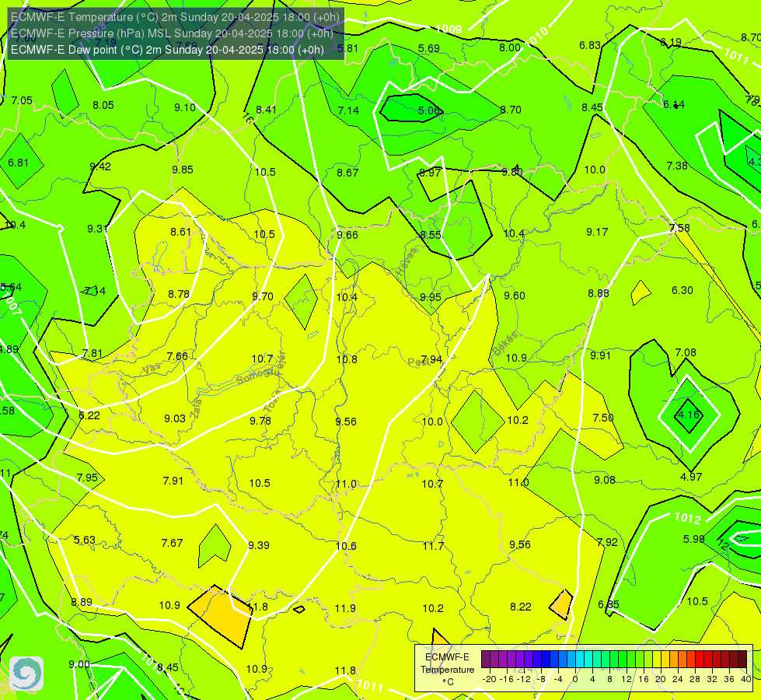Screen dimensions: 761x700
Task: Click the 4.16 value inside the diamond contour
Action: tap(689, 415)
